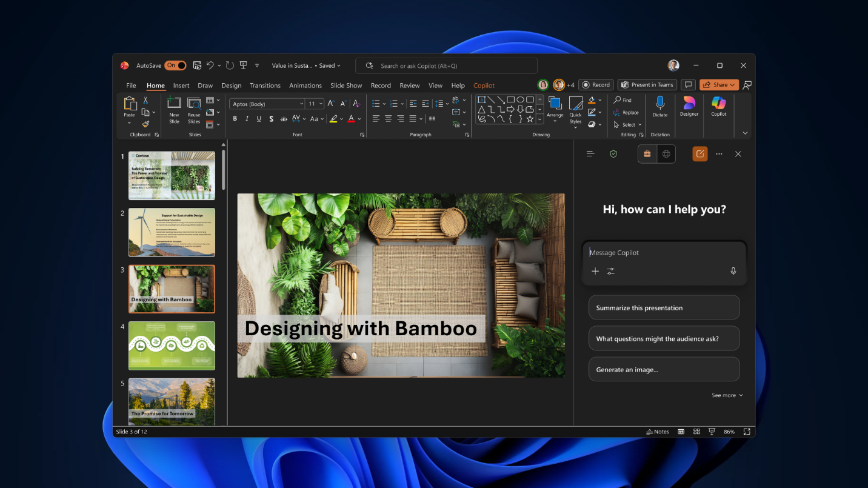Image resolution: width=868 pixels, height=488 pixels.
Task: Switch to the Animations tab
Action: [305, 85]
